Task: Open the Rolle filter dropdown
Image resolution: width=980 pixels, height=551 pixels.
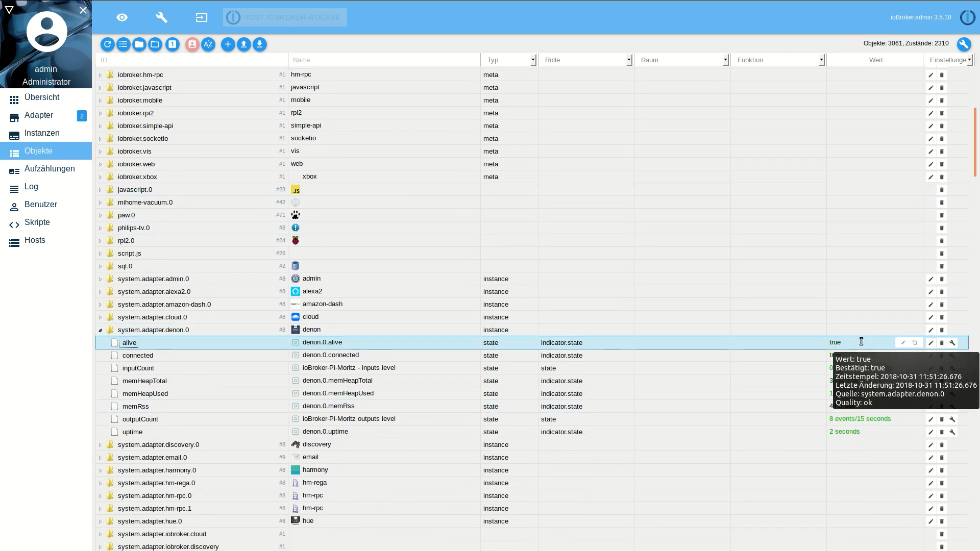Action: [x=629, y=60]
